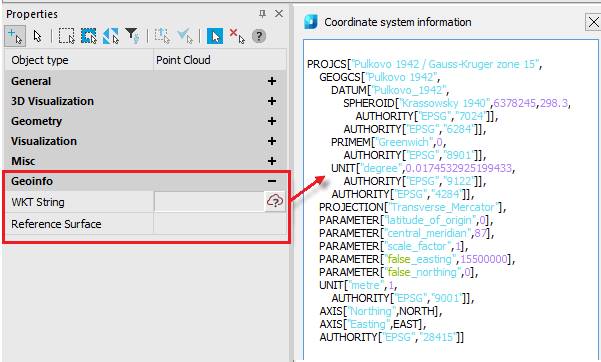Screen dimensions: 601x362
Task: Close the Properties panel
Action: pyautogui.click(x=279, y=14)
